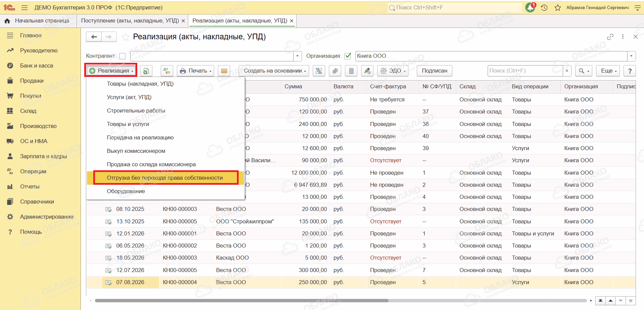Select Отгрузка без перехода права собственности

click(x=165, y=178)
